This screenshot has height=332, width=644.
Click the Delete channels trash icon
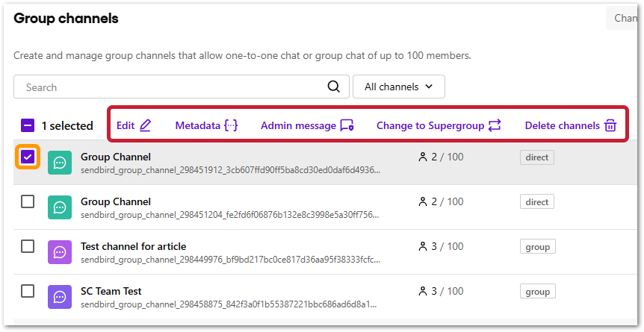[x=610, y=125]
